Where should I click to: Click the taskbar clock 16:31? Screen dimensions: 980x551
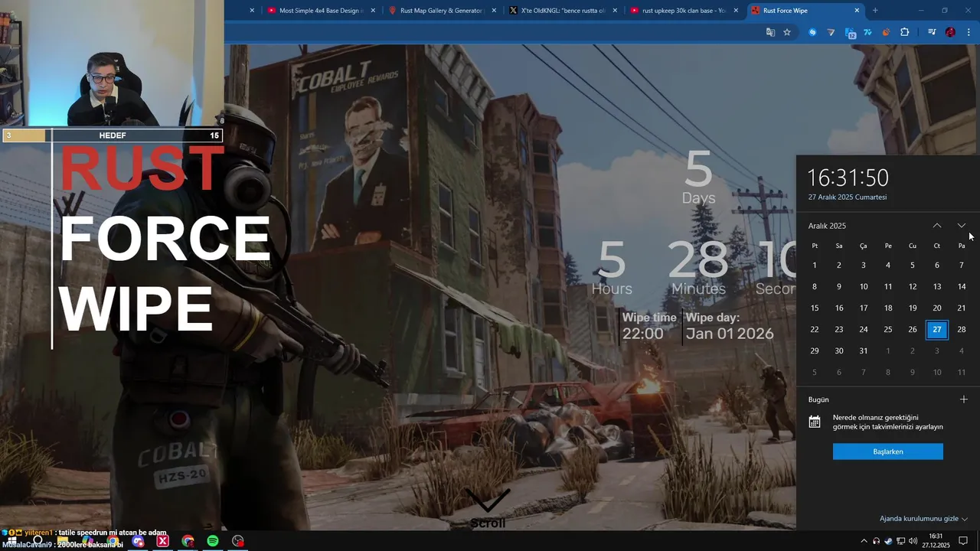pyautogui.click(x=936, y=540)
